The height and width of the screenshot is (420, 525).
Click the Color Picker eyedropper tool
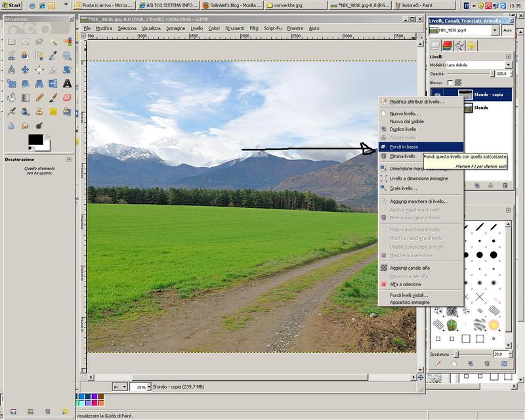53,56
